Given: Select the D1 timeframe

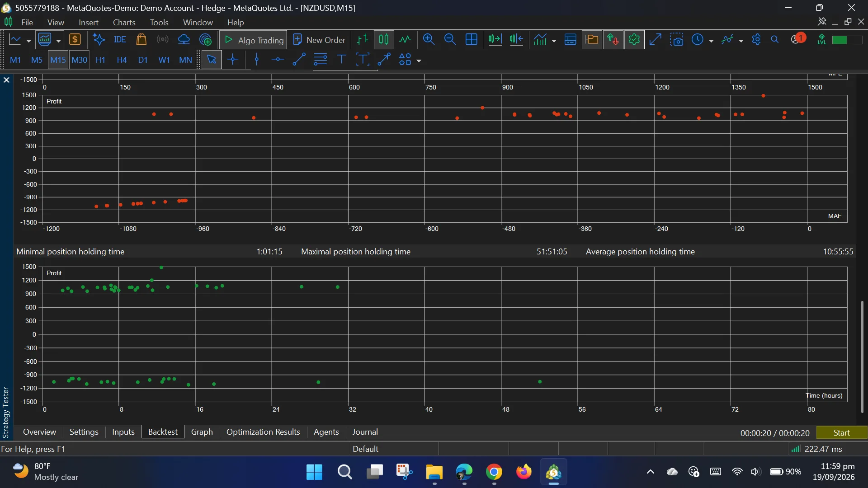Looking at the screenshot, I should [143, 60].
